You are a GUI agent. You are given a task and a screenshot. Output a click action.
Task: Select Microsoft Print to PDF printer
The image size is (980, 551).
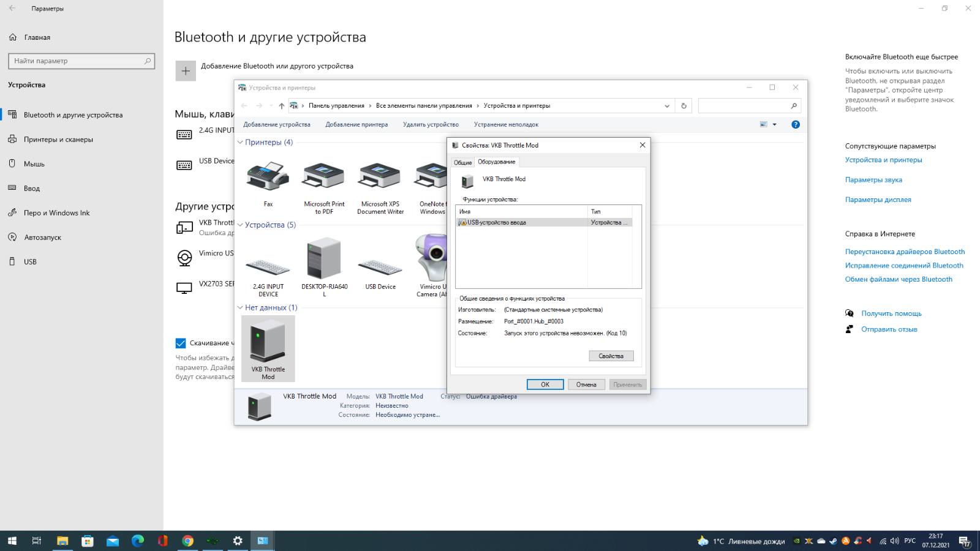coord(324,177)
